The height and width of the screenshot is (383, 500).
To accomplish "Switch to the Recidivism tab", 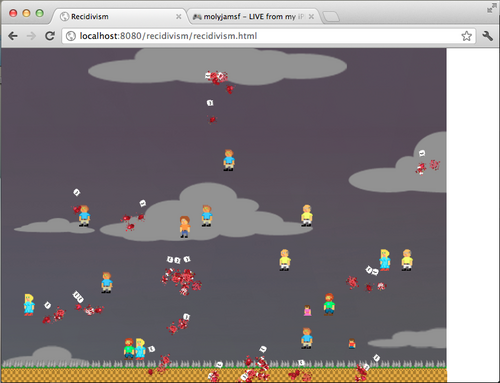I will 89,16.
